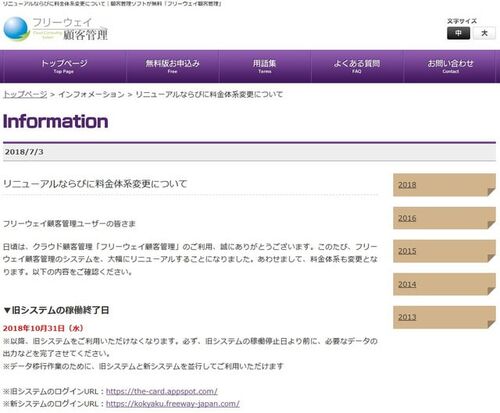Screen dimensions: 500x413
Task: Click the Information heading
Action: [55, 121]
